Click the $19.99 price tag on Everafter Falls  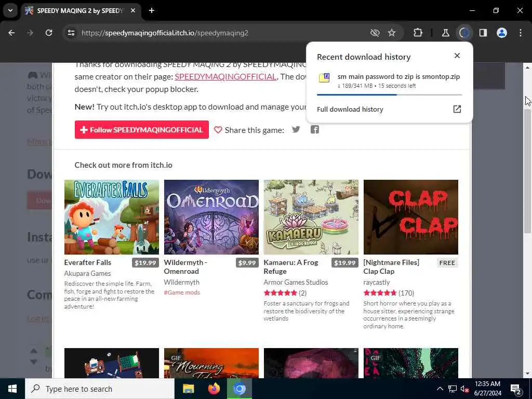(x=145, y=262)
